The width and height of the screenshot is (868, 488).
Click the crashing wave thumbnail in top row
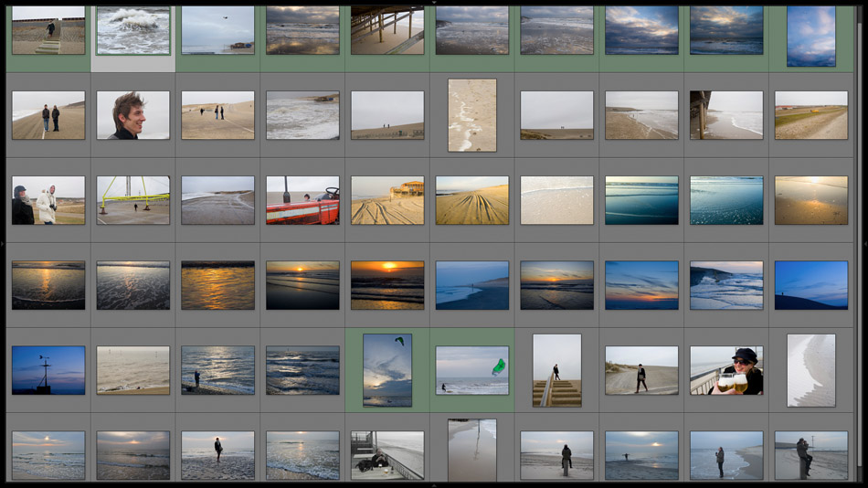(x=133, y=31)
